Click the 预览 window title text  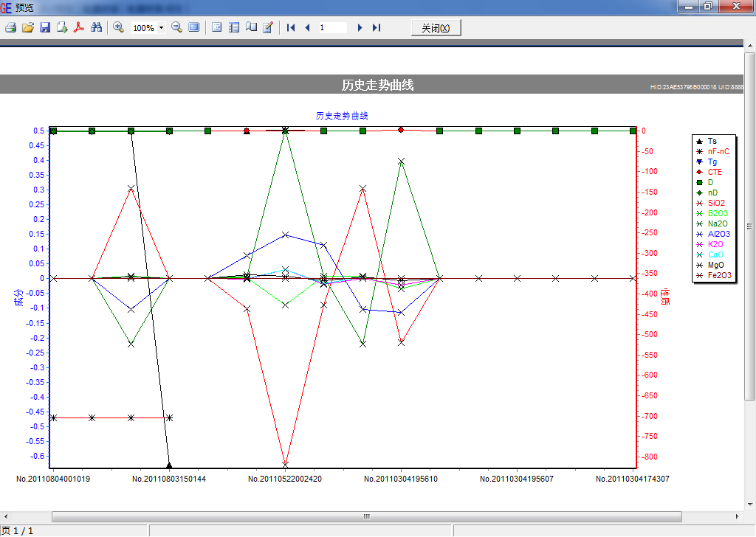point(24,7)
